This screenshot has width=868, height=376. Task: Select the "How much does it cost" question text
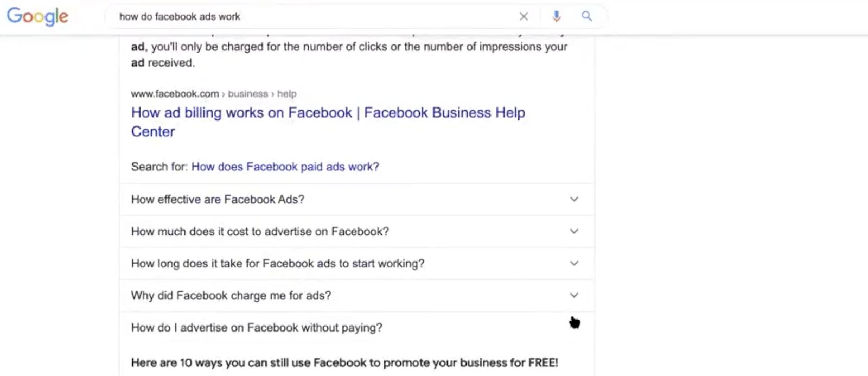pyautogui.click(x=260, y=232)
